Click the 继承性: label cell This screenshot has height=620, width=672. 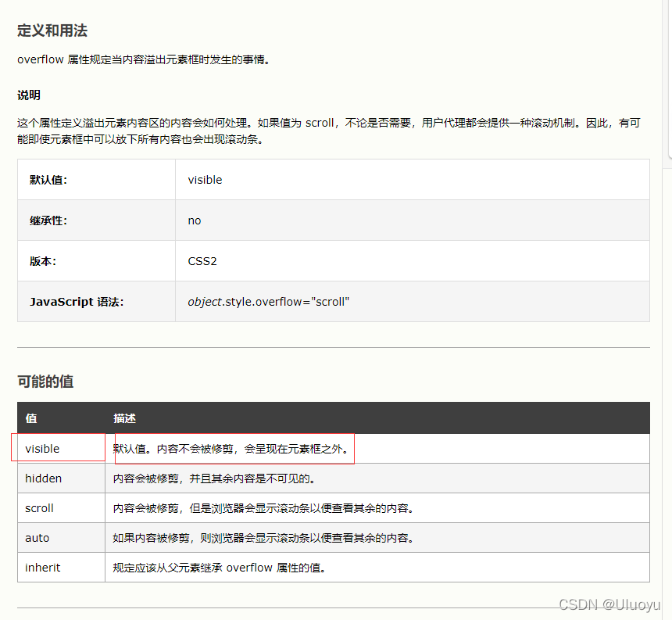pyautogui.click(x=96, y=220)
